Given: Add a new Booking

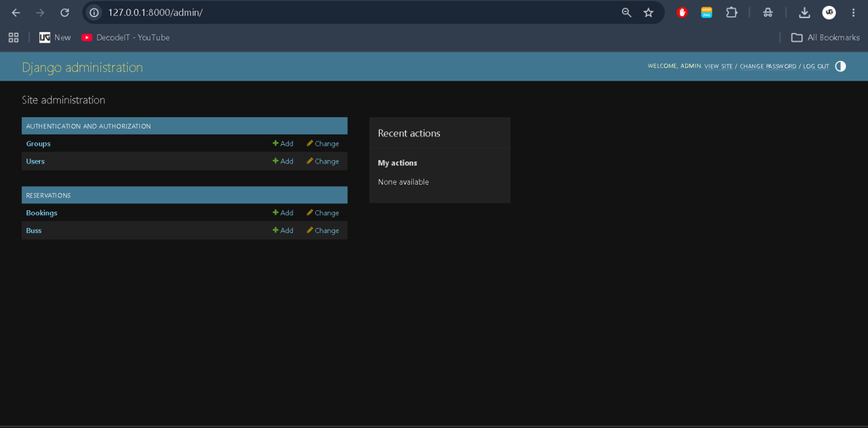Looking at the screenshot, I should point(283,213).
